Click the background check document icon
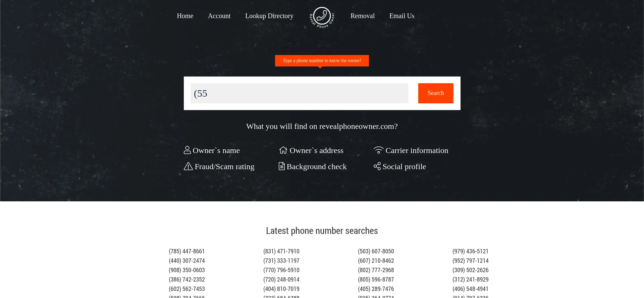 tap(282, 166)
